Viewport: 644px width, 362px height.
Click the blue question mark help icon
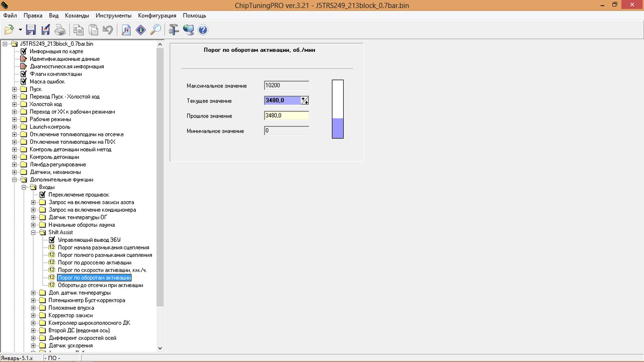coord(203,30)
